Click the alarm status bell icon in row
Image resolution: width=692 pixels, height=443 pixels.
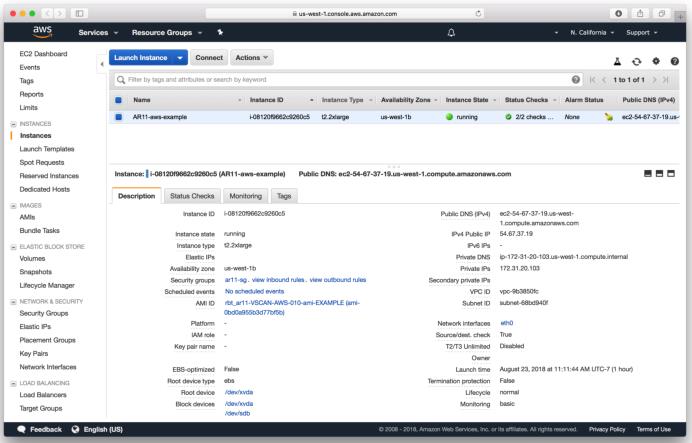pyautogui.click(x=609, y=117)
